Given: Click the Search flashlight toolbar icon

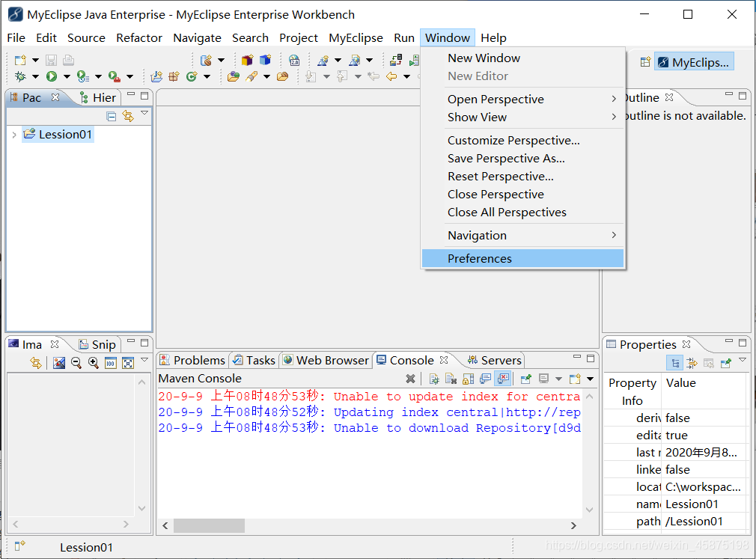Looking at the screenshot, I should (x=252, y=76).
